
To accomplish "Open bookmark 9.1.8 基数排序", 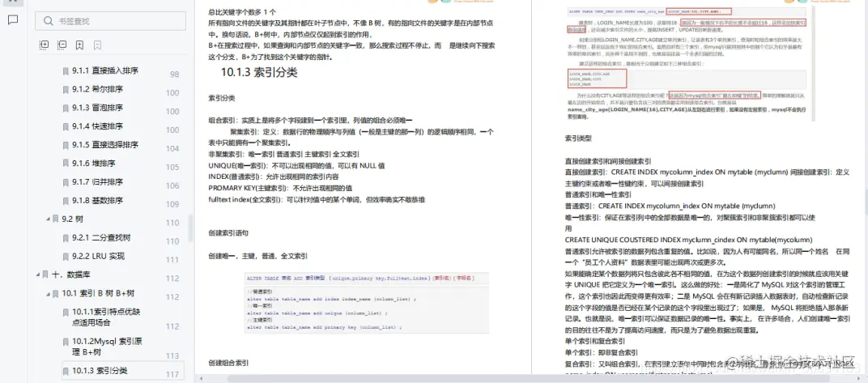I will click(x=97, y=200).
